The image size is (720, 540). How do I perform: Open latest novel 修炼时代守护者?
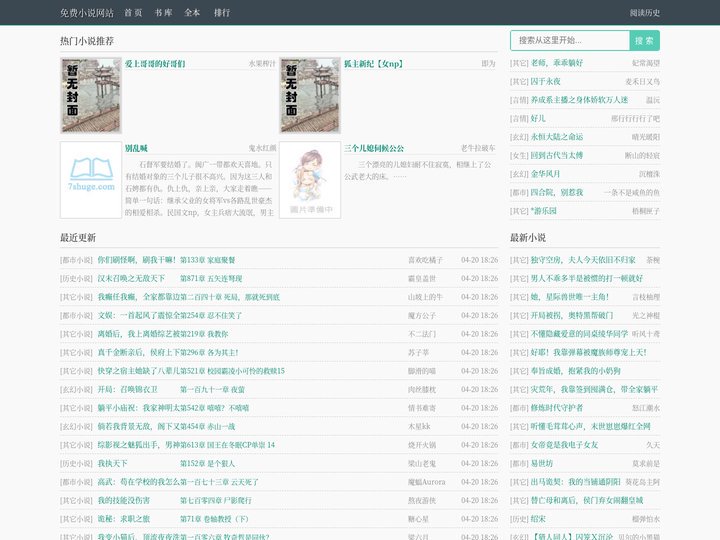click(x=557, y=408)
